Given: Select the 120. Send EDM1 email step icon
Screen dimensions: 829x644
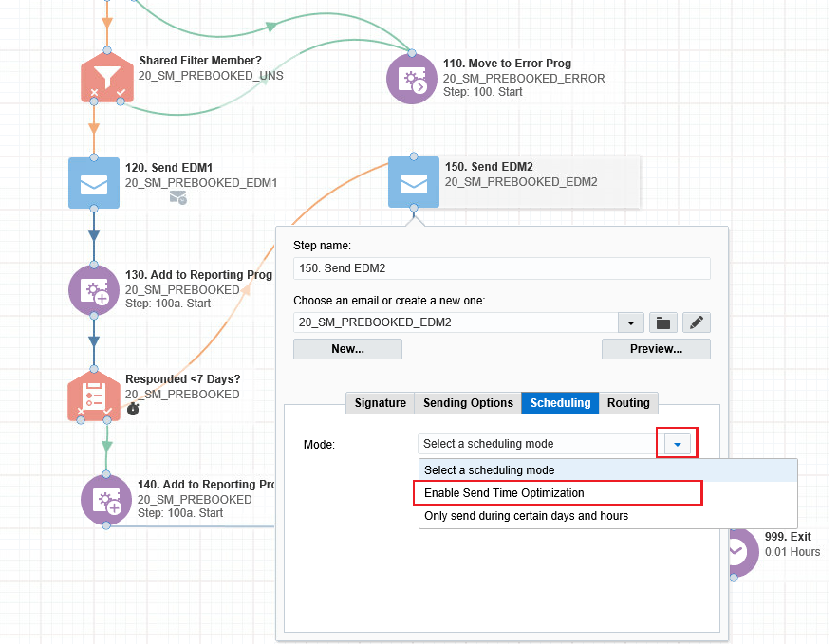Looking at the screenshot, I should click(94, 183).
